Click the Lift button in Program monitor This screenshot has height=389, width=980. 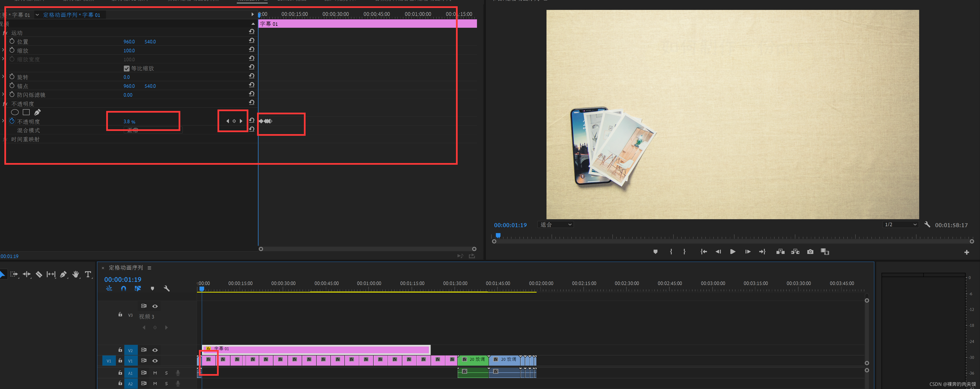point(780,252)
